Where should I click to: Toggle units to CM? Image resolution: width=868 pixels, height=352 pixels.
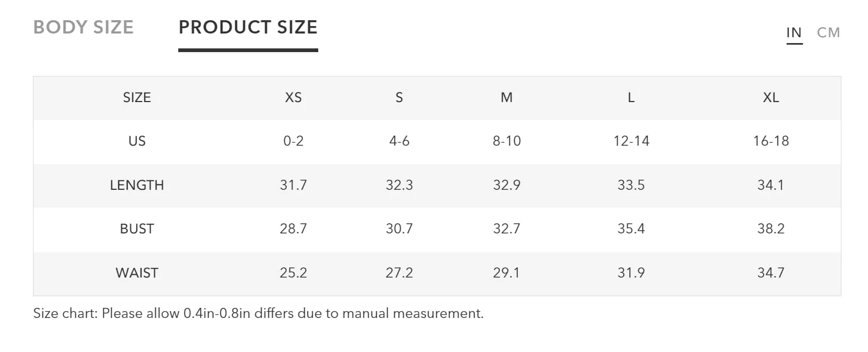pos(828,33)
